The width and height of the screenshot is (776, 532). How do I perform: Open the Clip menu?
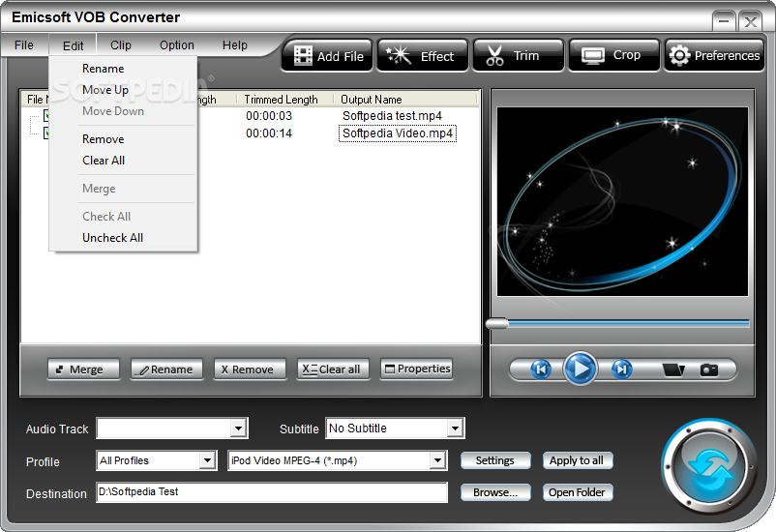[x=121, y=45]
